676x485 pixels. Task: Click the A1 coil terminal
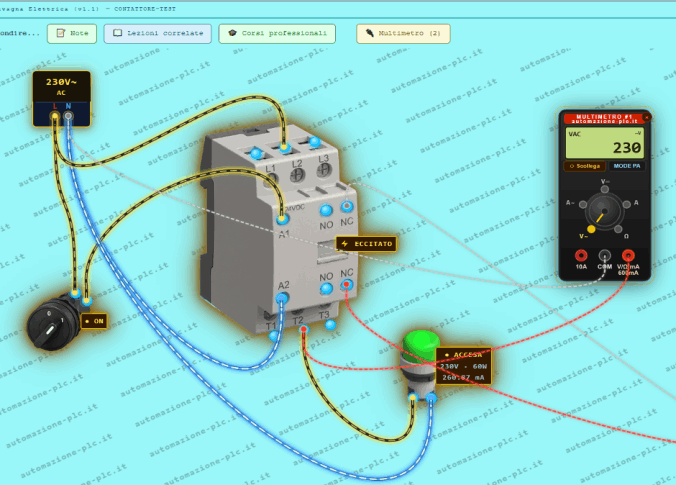coord(282,219)
